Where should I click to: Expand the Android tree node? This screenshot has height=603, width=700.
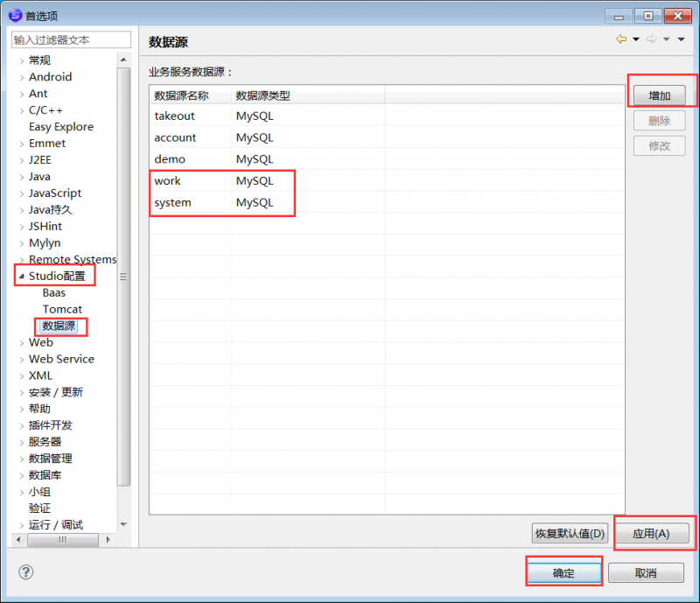click(21, 77)
